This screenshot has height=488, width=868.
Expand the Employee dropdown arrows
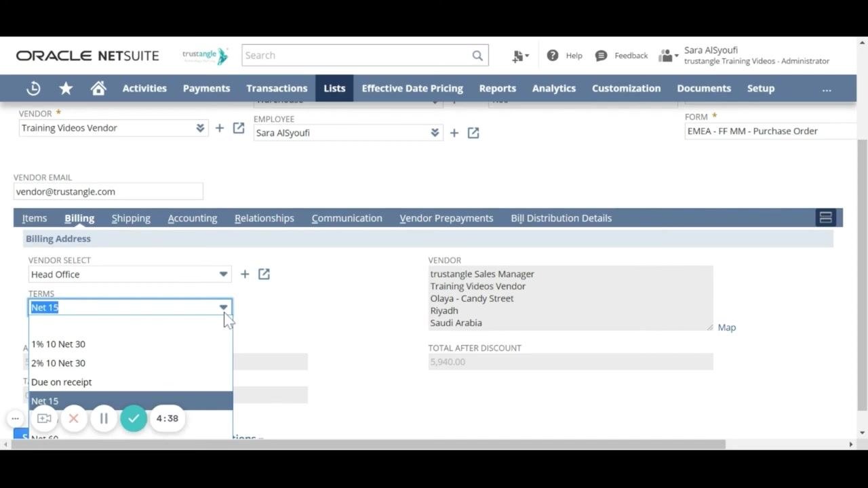coord(435,133)
